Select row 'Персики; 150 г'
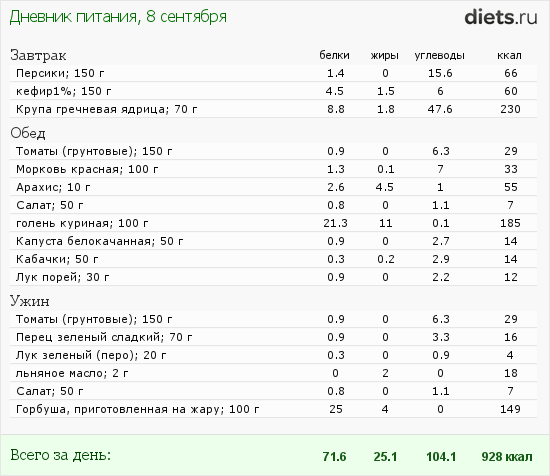Image resolution: width=550 pixels, height=476 pixels. (x=274, y=73)
